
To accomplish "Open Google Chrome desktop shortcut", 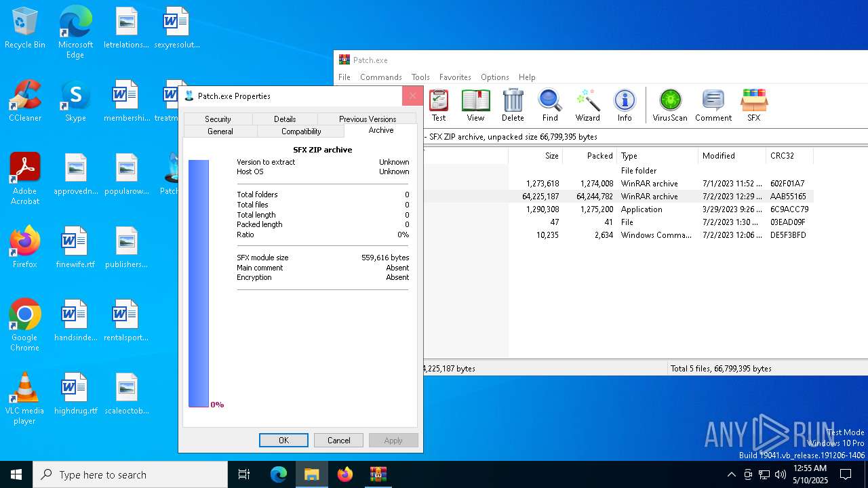I will coord(24,325).
